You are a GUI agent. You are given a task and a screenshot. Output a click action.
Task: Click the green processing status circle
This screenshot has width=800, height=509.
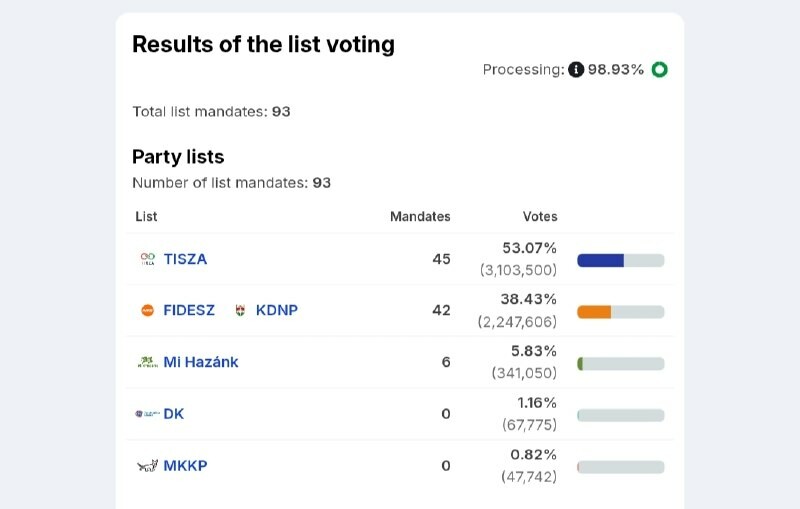click(659, 70)
